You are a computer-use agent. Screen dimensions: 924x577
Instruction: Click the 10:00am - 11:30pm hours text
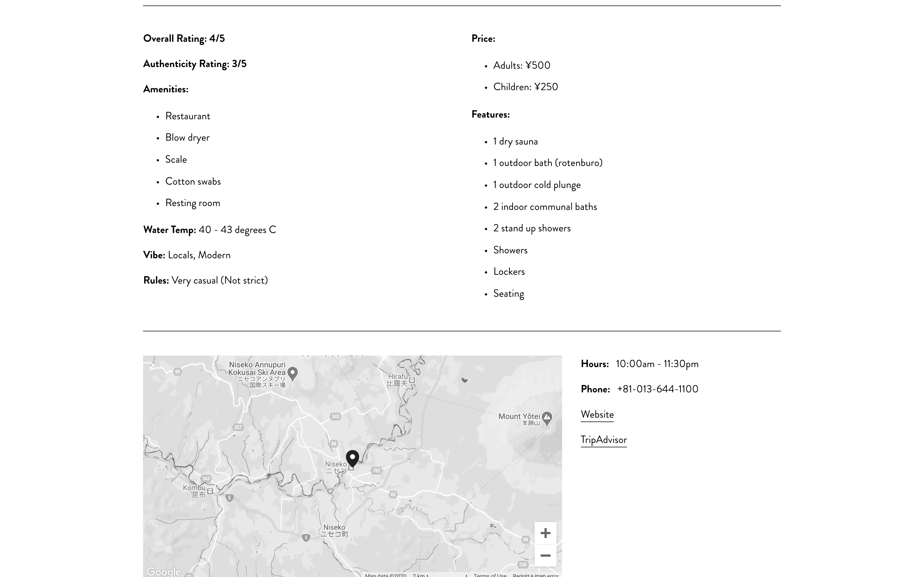point(657,364)
